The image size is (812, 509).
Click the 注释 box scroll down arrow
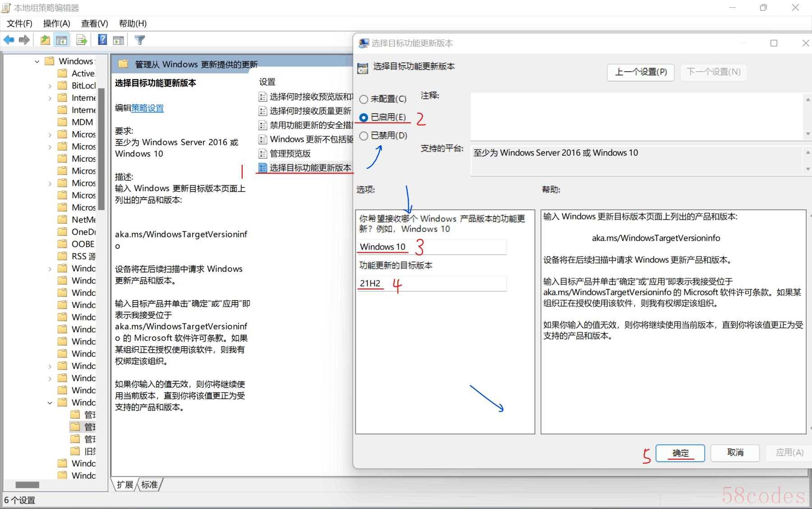pos(807,134)
